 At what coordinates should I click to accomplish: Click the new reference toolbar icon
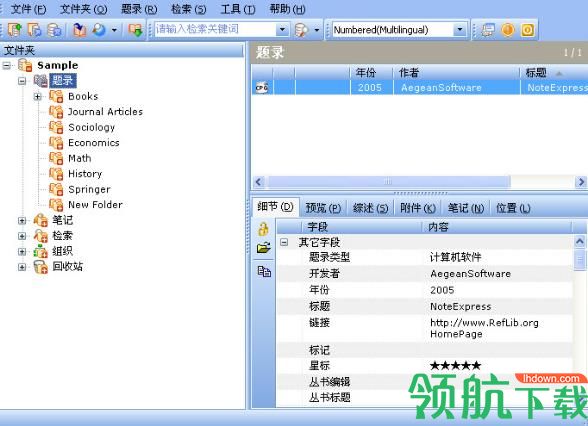pos(14,30)
